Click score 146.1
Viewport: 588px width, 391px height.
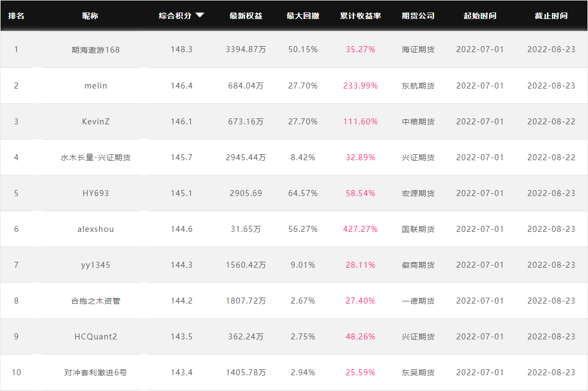(x=182, y=122)
